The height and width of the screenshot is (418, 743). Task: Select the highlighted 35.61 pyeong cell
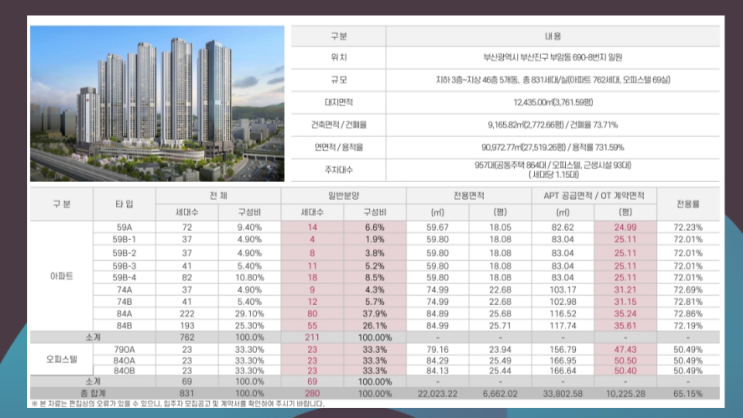(625, 326)
